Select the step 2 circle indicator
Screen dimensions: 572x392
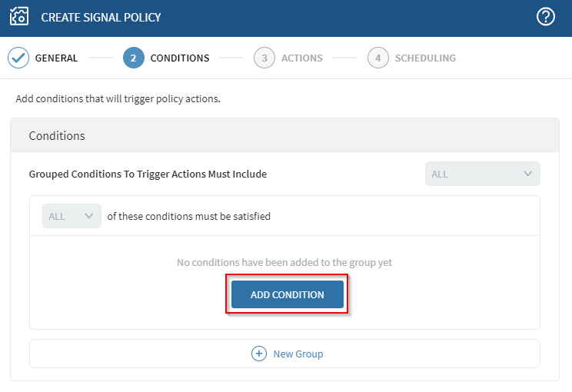click(x=133, y=58)
